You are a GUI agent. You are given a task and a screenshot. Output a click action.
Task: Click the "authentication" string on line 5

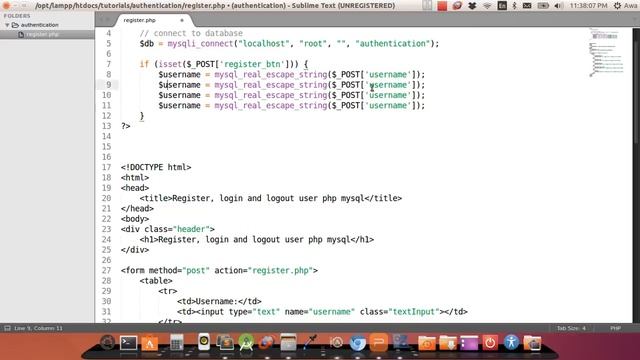pyautogui.click(x=393, y=44)
